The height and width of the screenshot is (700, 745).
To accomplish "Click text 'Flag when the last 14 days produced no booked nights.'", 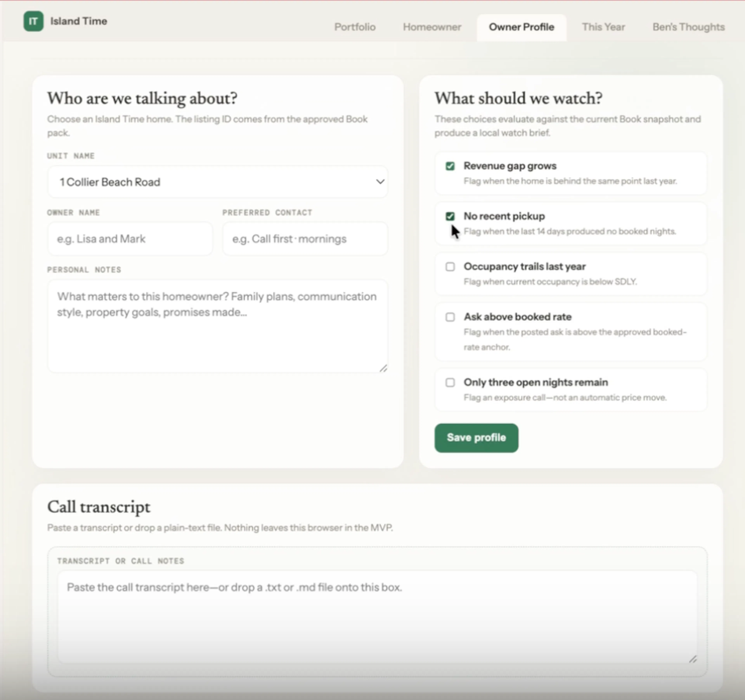I will point(570,231).
